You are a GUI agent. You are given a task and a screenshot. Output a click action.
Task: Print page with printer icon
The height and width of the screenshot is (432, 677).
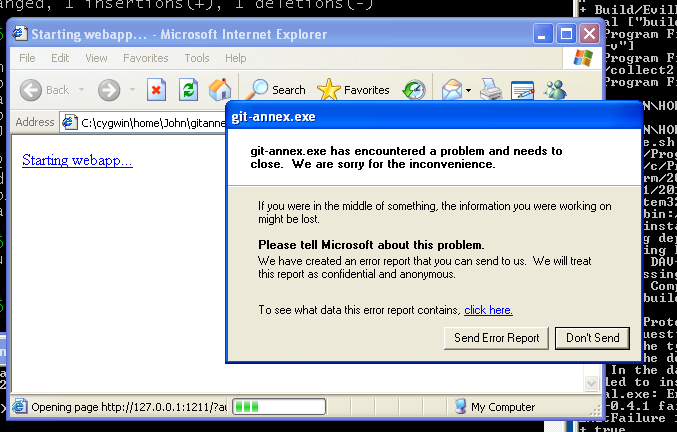(x=491, y=90)
